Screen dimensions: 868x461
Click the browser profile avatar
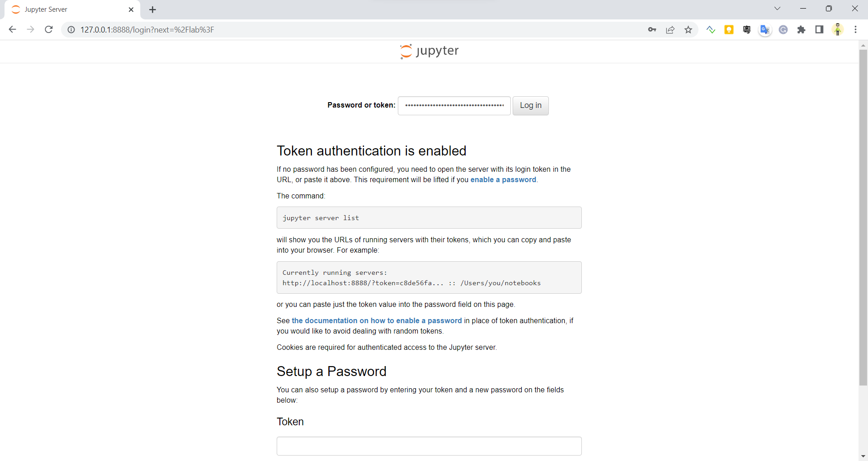click(x=838, y=29)
